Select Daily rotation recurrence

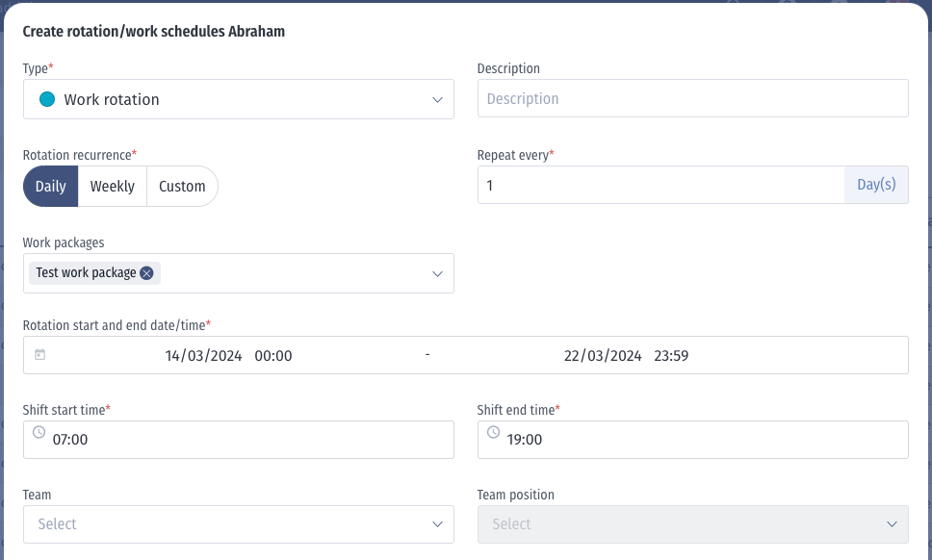point(50,187)
